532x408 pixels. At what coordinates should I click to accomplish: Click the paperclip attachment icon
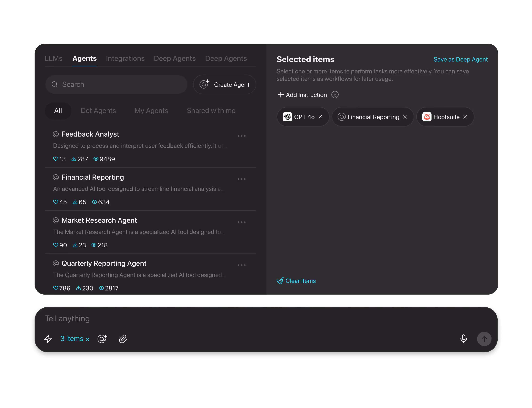(x=123, y=339)
